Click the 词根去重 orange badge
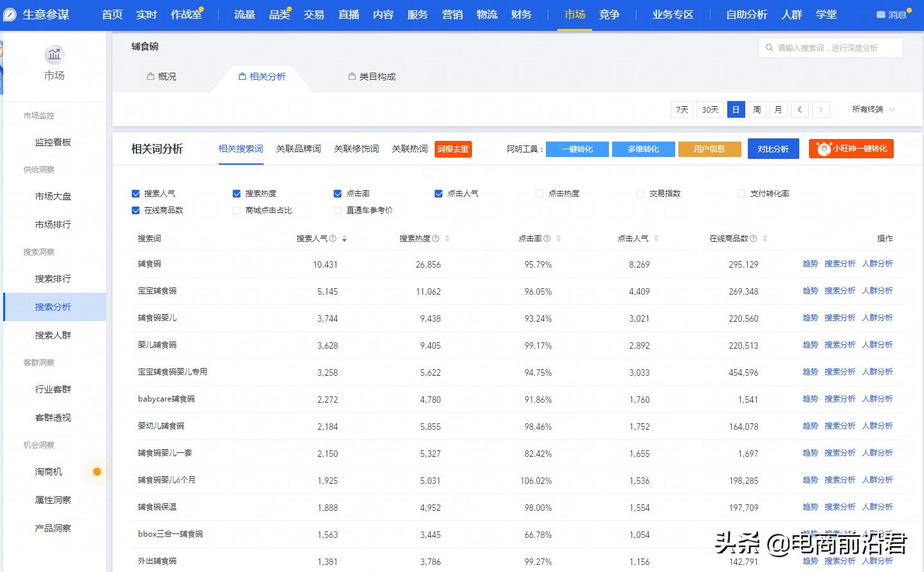 tap(453, 149)
